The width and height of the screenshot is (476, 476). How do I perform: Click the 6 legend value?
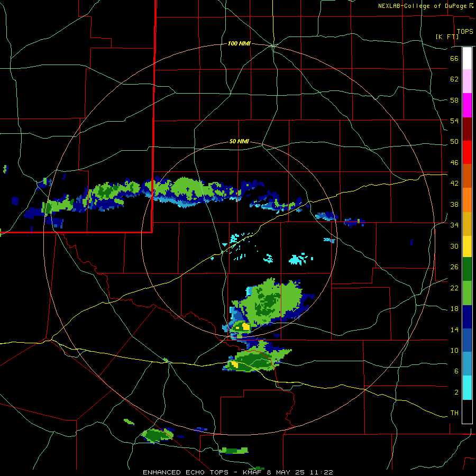tap(456, 371)
